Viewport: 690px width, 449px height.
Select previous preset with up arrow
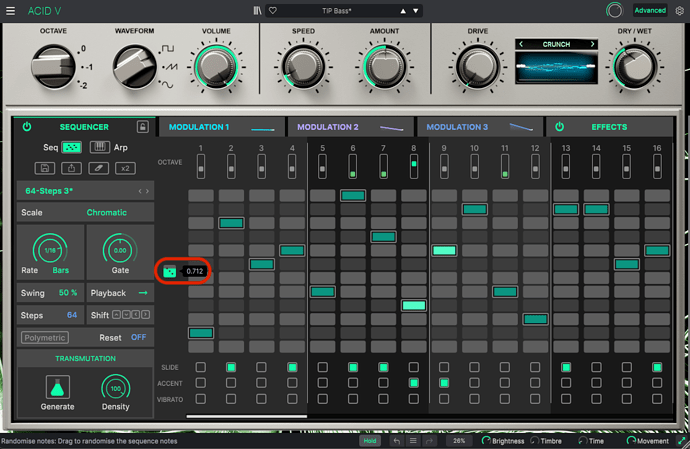pyautogui.click(x=403, y=11)
